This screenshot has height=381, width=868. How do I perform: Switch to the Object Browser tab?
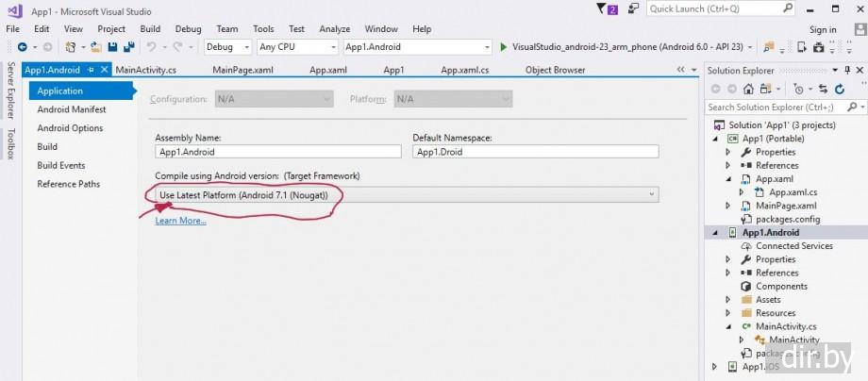click(x=555, y=70)
